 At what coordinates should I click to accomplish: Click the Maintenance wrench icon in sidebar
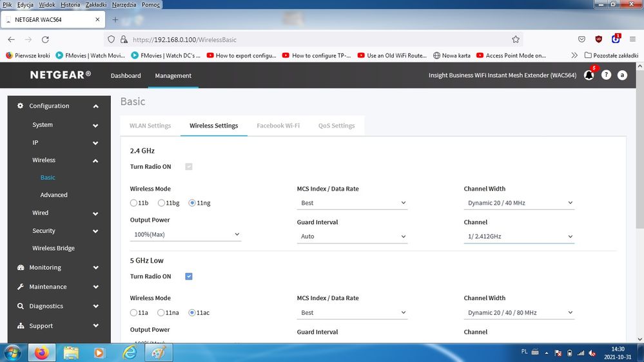(x=21, y=287)
